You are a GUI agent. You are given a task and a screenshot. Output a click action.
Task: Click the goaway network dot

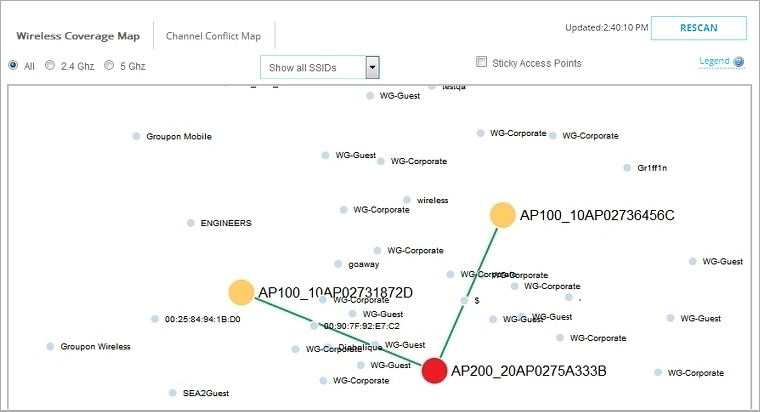[338, 265]
